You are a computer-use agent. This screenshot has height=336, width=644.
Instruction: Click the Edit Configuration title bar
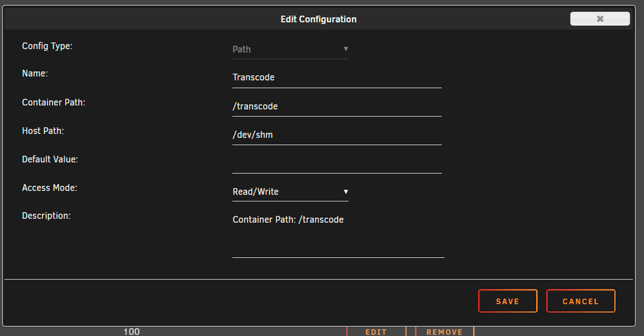click(x=318, y=19)
